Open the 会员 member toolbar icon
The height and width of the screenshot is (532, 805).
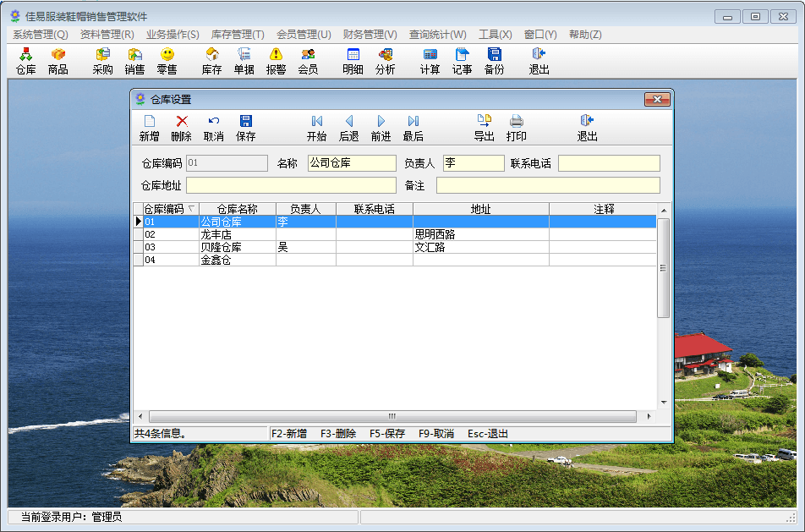[x=308, y=61]
